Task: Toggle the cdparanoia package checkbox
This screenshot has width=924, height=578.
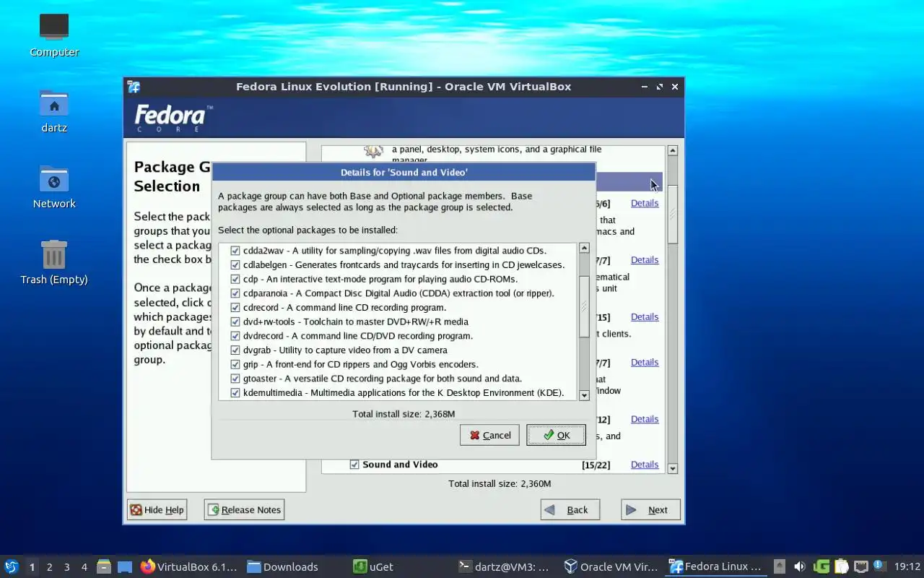Action: tap(235, 293)
